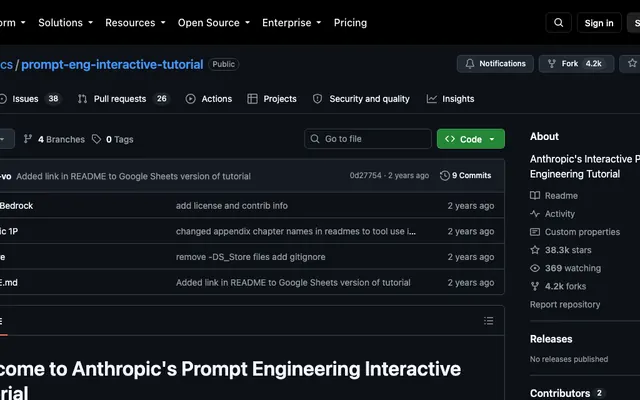Open the branch selector dropdown
Screen dimensions: 640x400
pyautogui.click(x=7, y=139)
